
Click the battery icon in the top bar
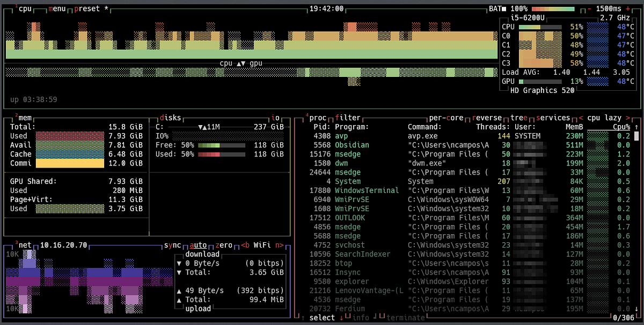503,8
